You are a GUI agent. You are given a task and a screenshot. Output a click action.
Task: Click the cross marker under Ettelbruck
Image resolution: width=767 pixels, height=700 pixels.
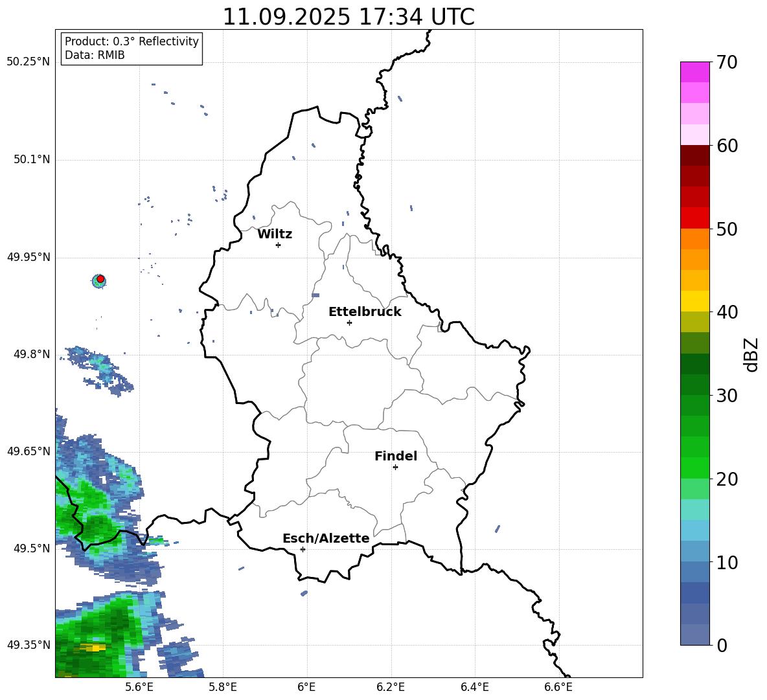pyautogui.click(x=349, y=322)
